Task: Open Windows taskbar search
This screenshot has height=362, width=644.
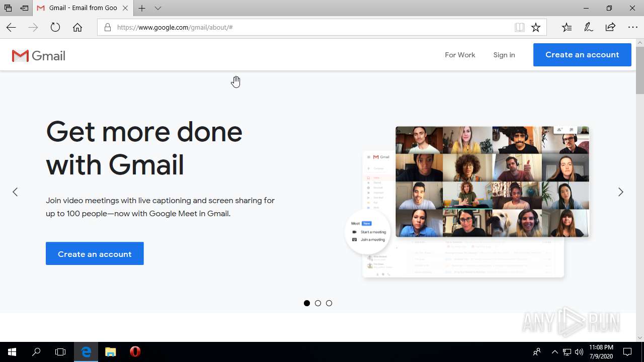Action: click(x=36, y=352)
